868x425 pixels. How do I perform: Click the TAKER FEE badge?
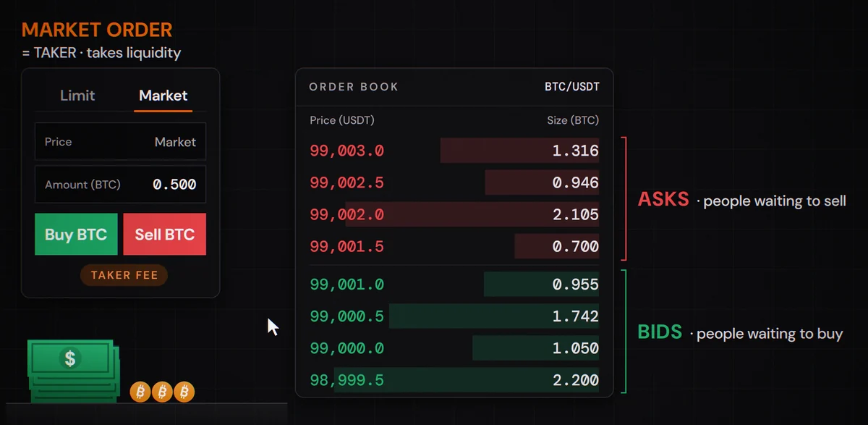tap(124, 275)
